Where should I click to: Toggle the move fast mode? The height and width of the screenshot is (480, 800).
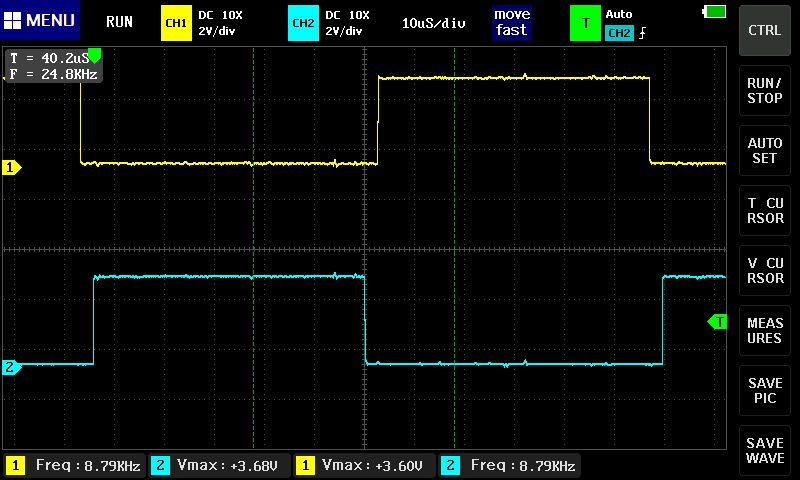tap(511, 22)
